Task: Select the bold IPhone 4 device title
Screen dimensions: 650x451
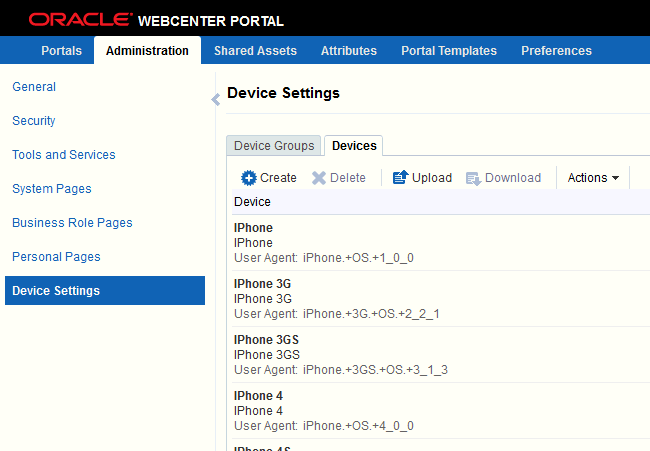Action: coord(258,395)
